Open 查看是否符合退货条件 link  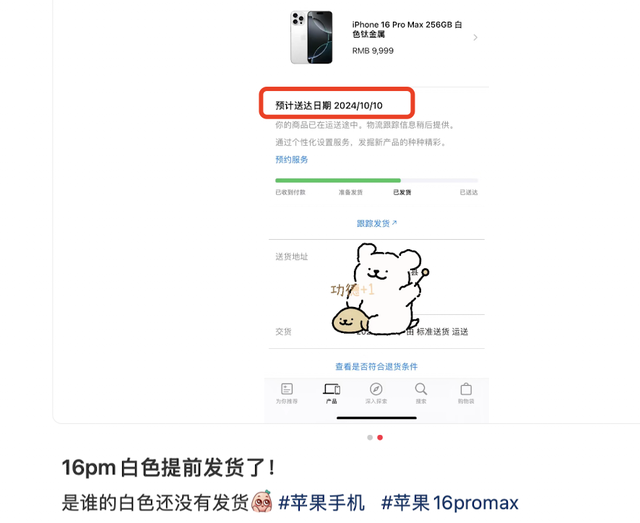click(376, 367)
